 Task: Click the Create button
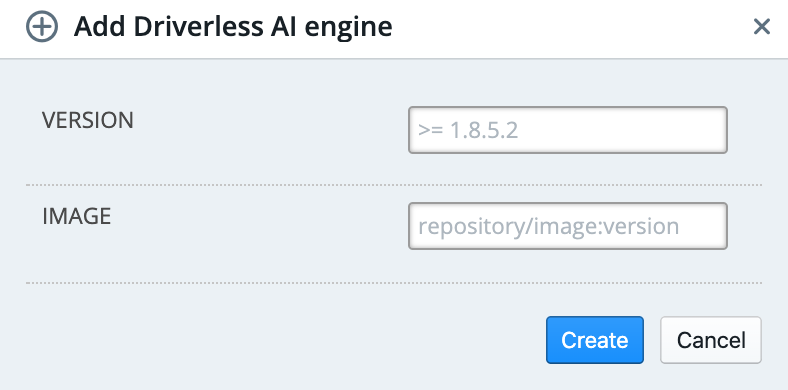click(595, 340)
